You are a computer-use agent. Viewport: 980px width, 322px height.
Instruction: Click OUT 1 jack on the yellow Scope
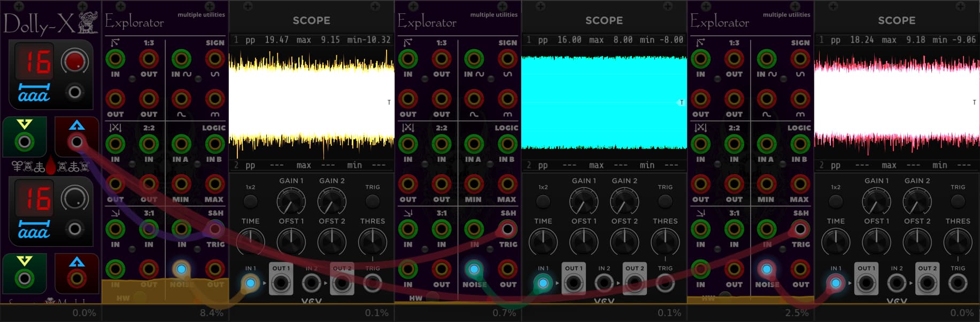coord(281,283)
